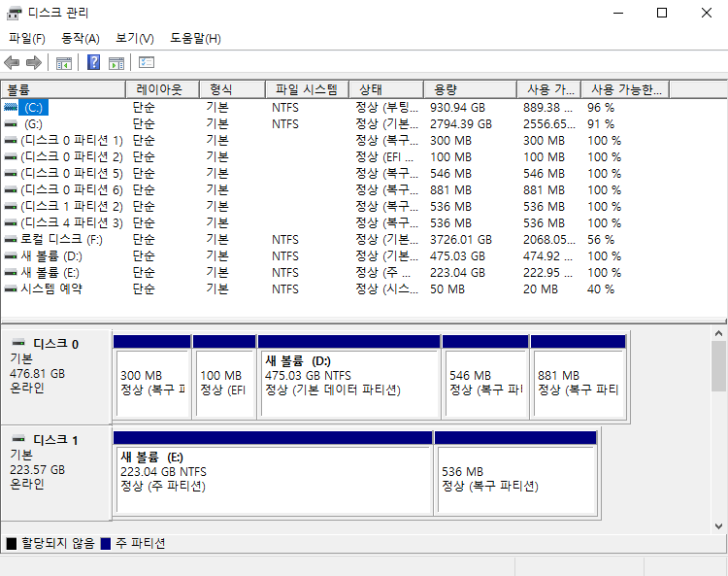This screenshot has width=728, height=576.
Task: Click the drive icon of 로컬 디스크 (F:)
Action: pos(11,240)
